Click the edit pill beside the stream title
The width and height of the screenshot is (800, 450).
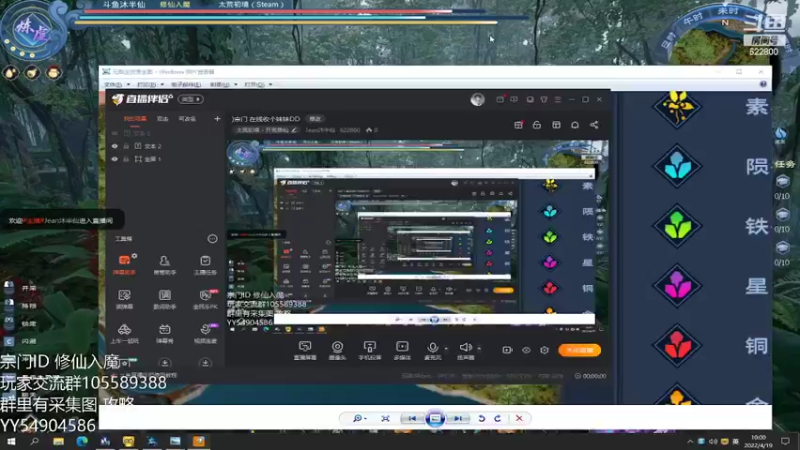tap(315, 119)
